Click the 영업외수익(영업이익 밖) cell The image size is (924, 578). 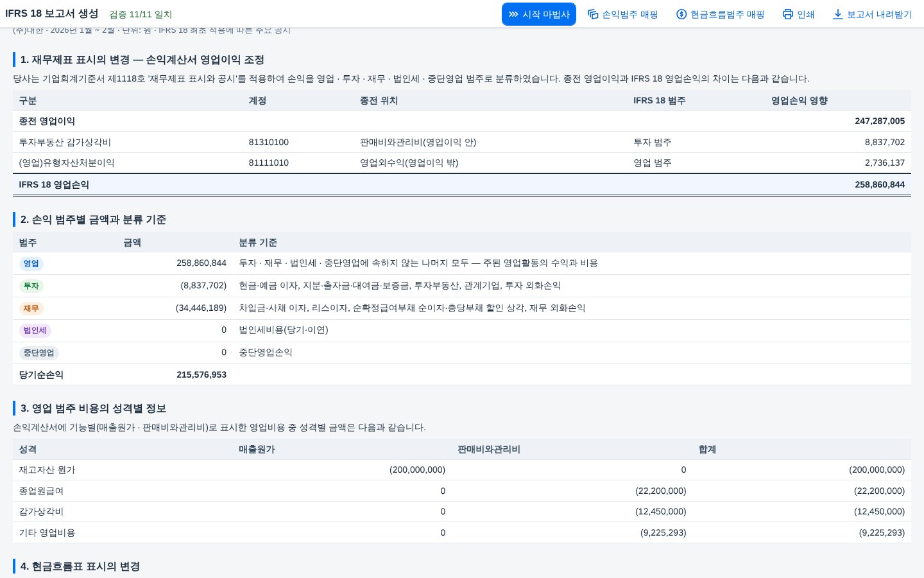(x=409, y=162)
